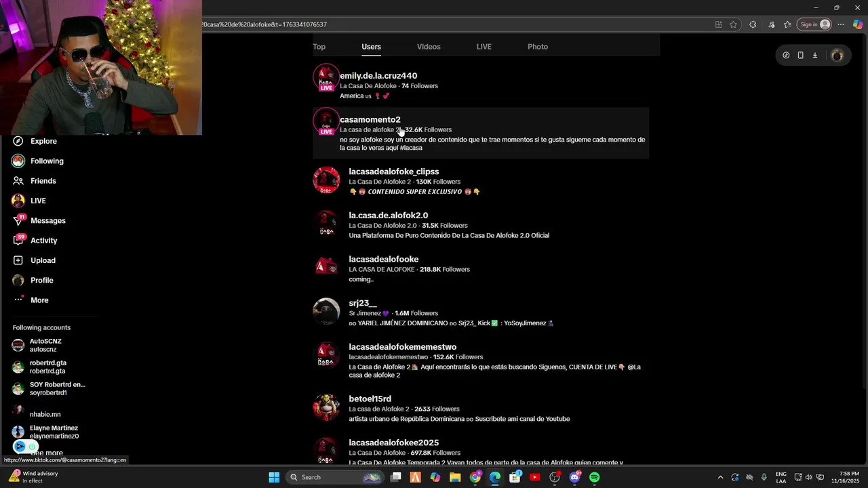868x488 pixels.
Task: Click the TikTok get-app phone icon
Action: point(800,56)
